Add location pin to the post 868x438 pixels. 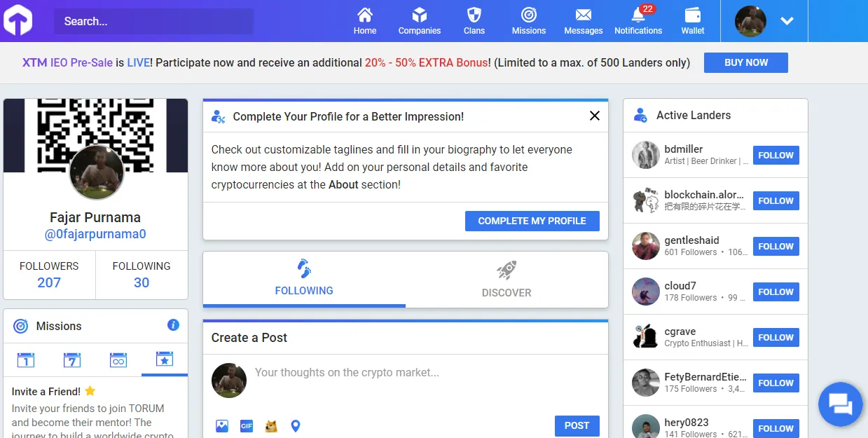coord(296,425)
